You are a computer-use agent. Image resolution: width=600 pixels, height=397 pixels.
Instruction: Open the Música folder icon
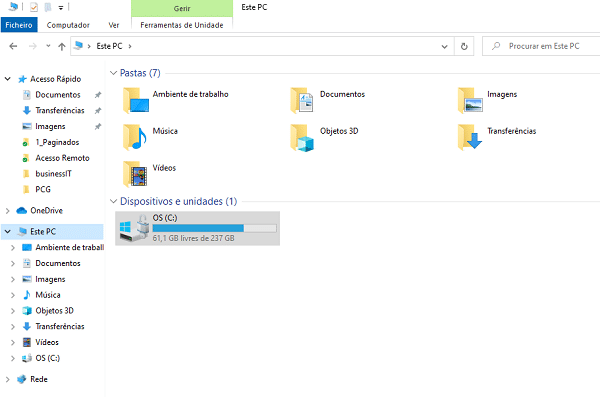(x=135, y=137)
